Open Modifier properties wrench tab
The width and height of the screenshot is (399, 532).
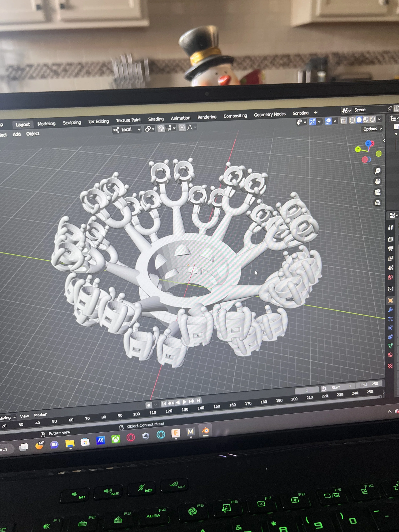click(x=390, y=309)
